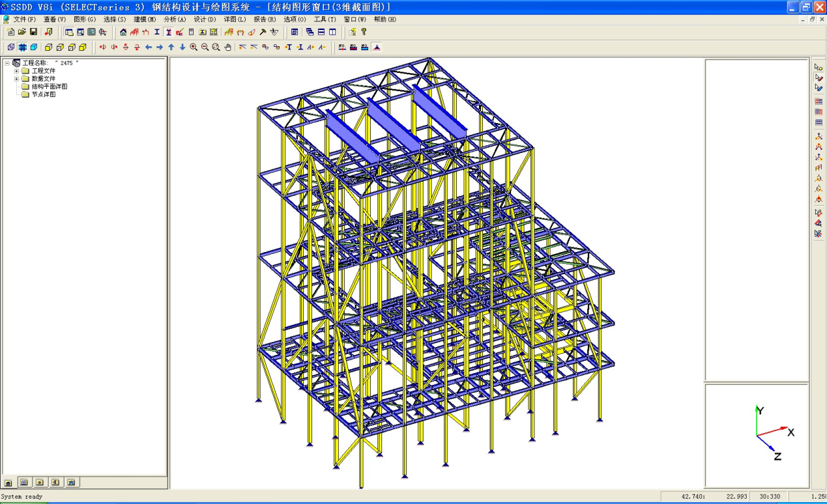Select the 结构平面详图 tree folder
The width and height of the screenshot is (827, 504).
pos(49,87)
